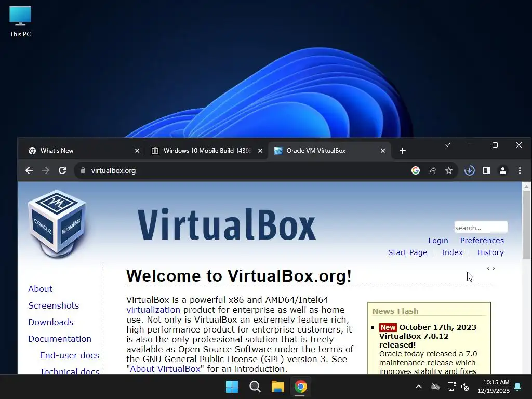Open Screenshots in the sidebar
The image size is (532, 399).
[54, 305]
